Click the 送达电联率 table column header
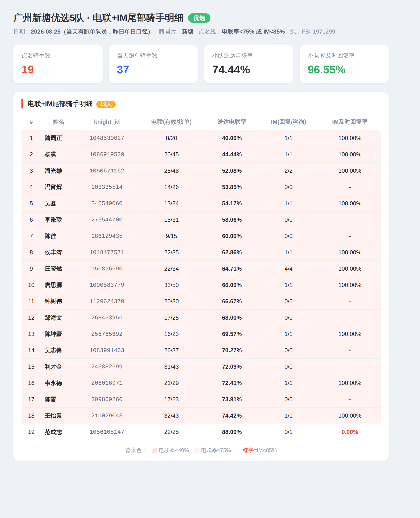420x518 pixels. [231, 122]
